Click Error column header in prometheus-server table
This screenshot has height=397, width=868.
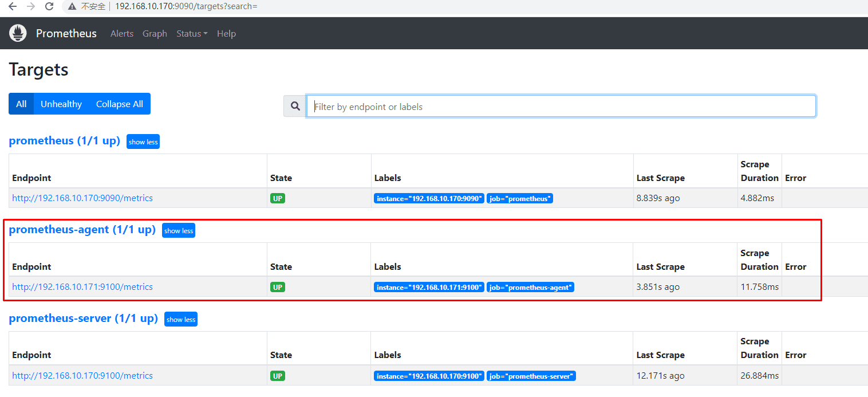(x=796, y=355)
